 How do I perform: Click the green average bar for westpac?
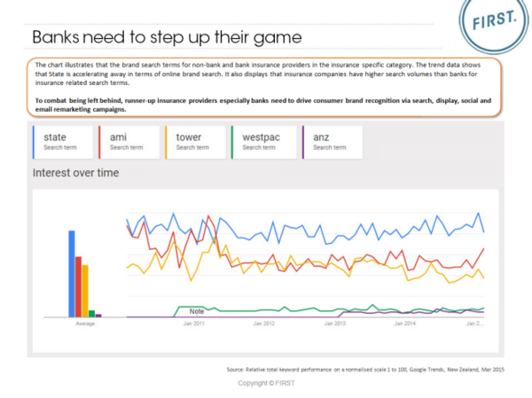tap(92, 313)
